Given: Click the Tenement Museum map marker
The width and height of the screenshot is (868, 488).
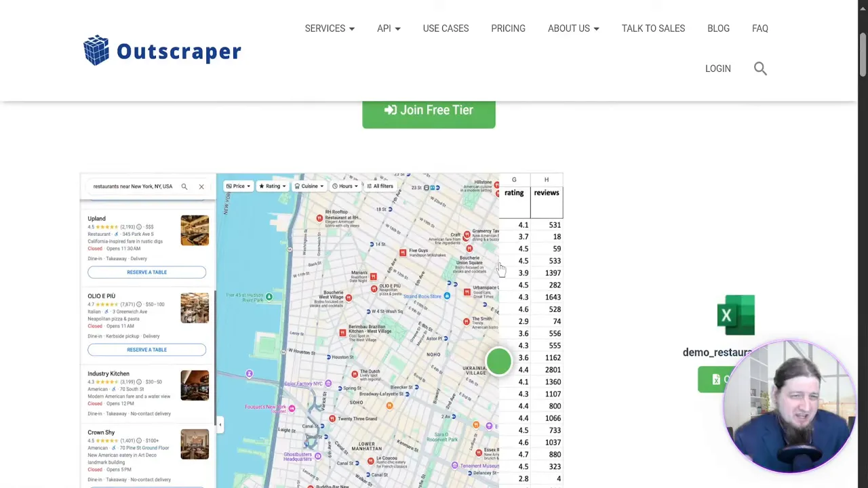Looking at the screenshot, I should [455, 466].
